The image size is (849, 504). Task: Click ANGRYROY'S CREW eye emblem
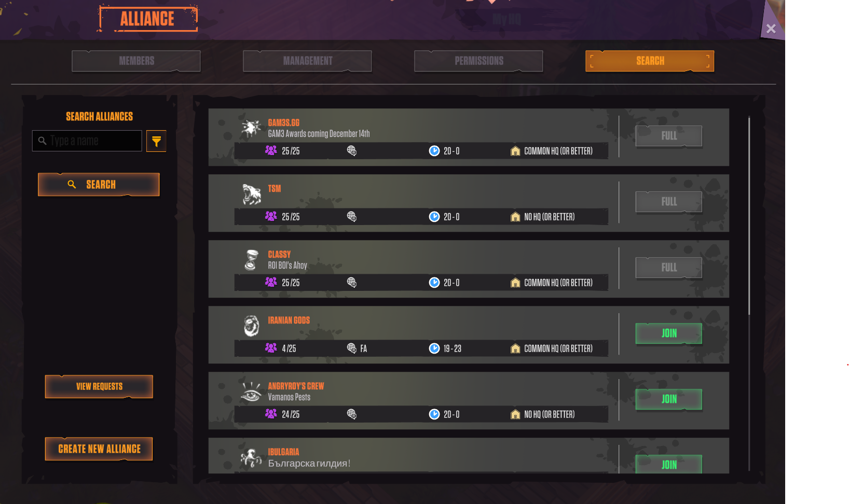251,391
